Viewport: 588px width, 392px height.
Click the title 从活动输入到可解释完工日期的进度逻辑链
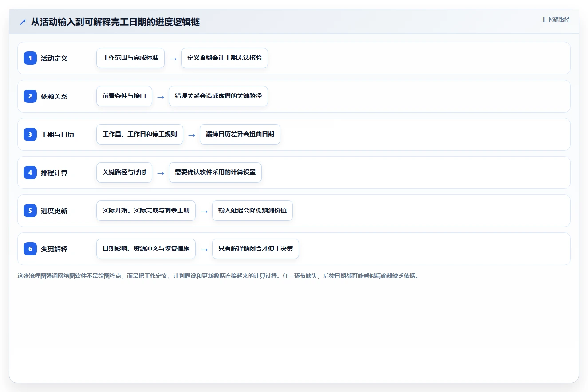coord(115,22)
